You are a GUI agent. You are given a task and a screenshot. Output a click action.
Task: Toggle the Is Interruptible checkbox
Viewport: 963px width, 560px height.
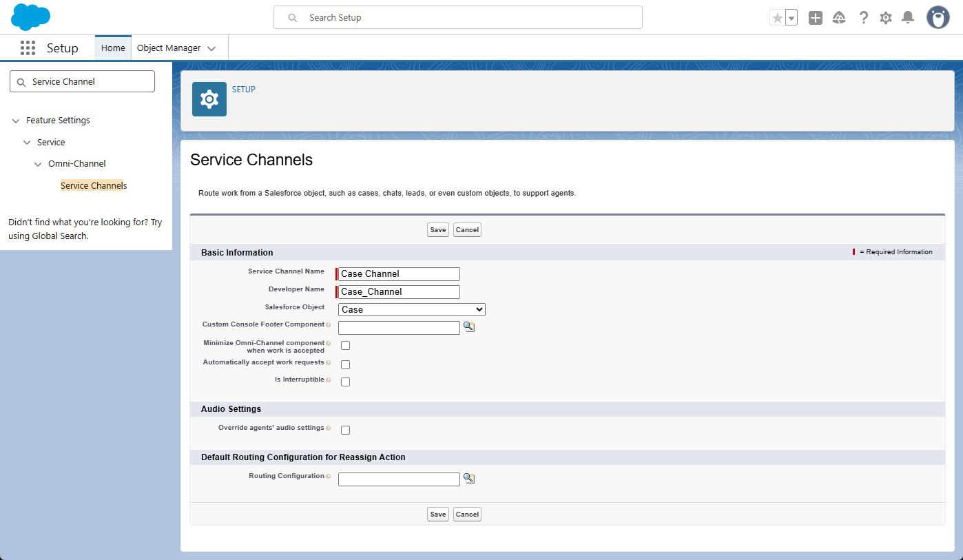[x=346, y=382]
